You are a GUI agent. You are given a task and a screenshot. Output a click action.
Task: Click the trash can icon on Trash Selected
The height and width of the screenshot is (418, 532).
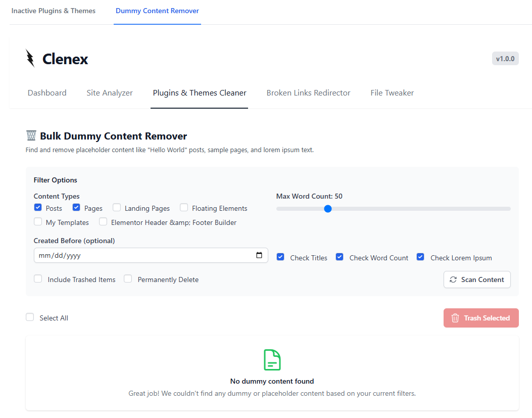click(455, 318)
